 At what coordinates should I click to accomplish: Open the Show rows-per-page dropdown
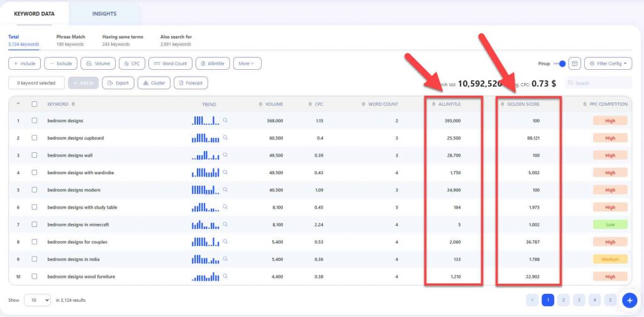tap(37, 300)
